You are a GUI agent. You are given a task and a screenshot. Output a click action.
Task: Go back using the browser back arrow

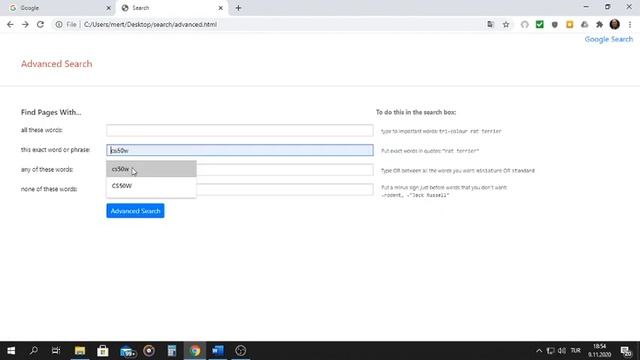[x=10, y=24]
